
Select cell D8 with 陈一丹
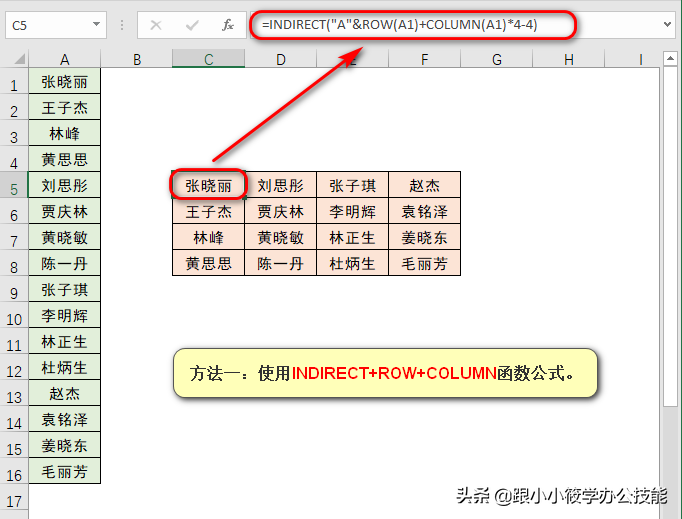281,263
